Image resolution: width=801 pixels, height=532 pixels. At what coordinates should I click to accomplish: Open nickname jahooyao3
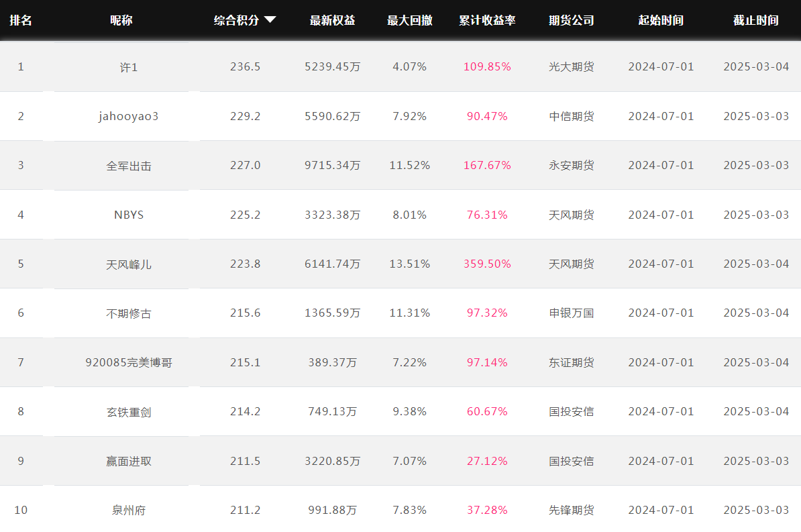[x=129, y=117]
